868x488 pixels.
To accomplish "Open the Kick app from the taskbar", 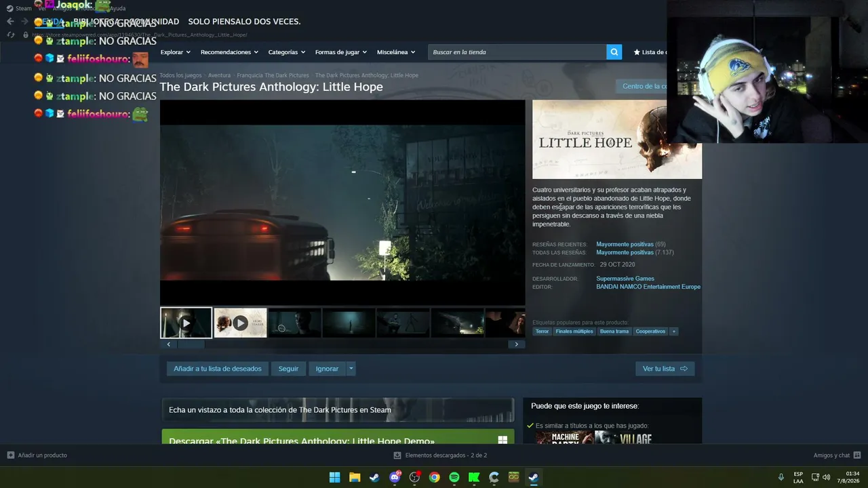I will [x=474, y=477].
